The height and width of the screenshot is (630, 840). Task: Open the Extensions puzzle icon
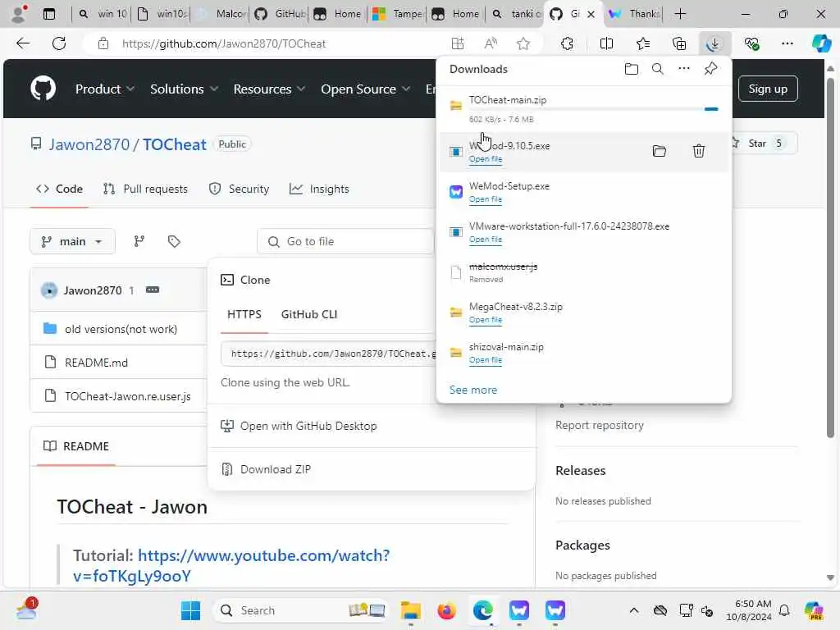[567, 44]
